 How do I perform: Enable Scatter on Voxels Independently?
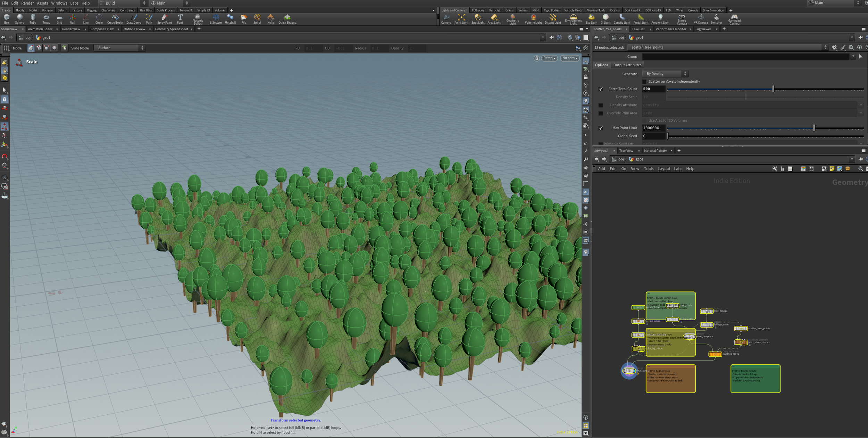pyautogui.click(x=644, y=82)
